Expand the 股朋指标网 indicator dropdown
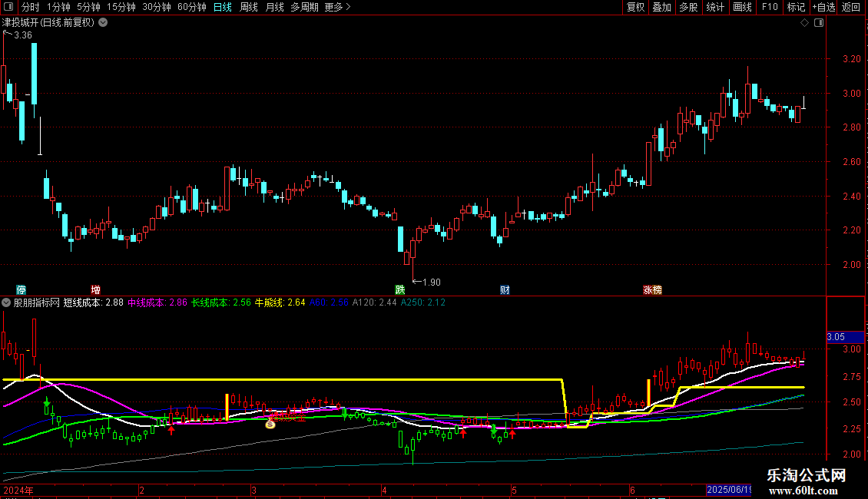868x499 pixels. [x=6, y=302]
